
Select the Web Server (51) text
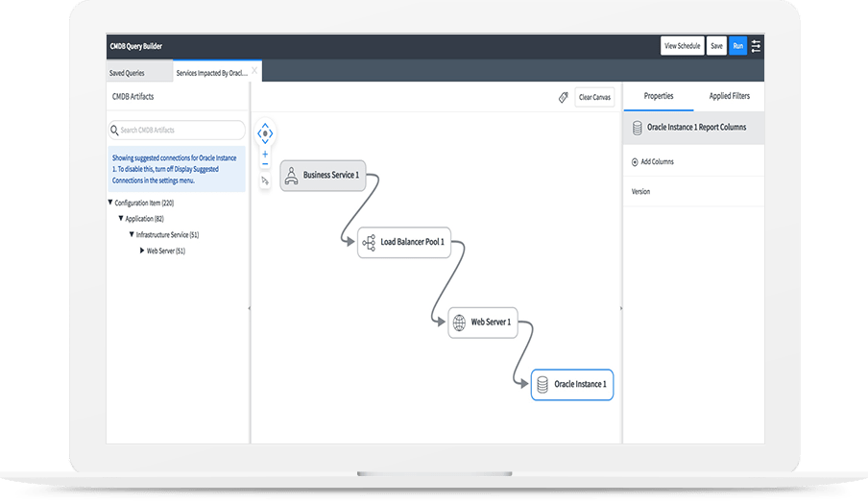coord(166,251)
